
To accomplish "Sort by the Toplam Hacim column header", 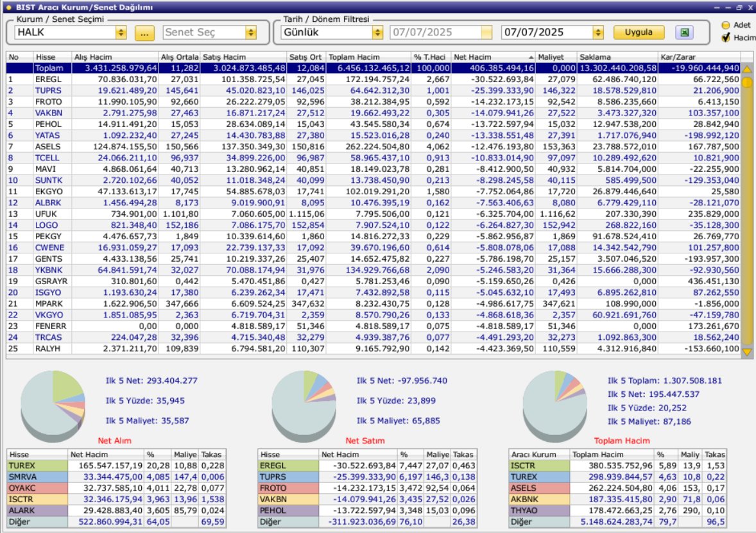I will click(369, 57).
